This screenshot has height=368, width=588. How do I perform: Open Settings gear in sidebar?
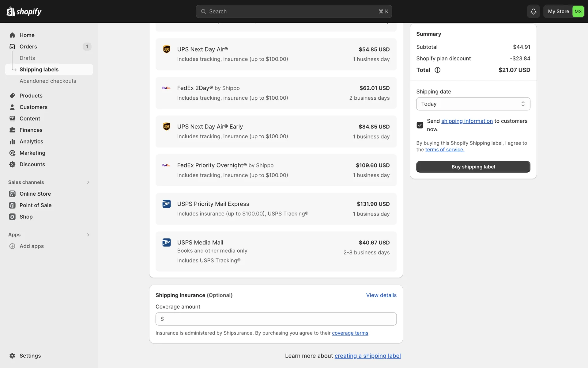tap(12, 356)
